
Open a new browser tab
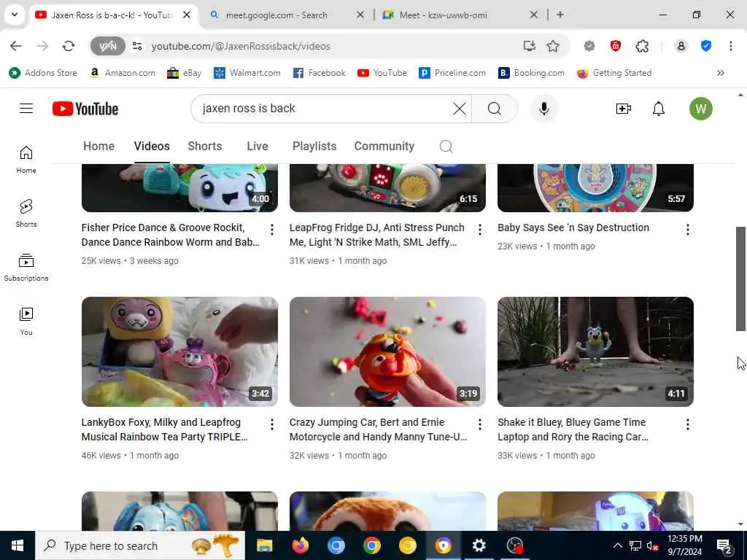[x=560, y=15]
